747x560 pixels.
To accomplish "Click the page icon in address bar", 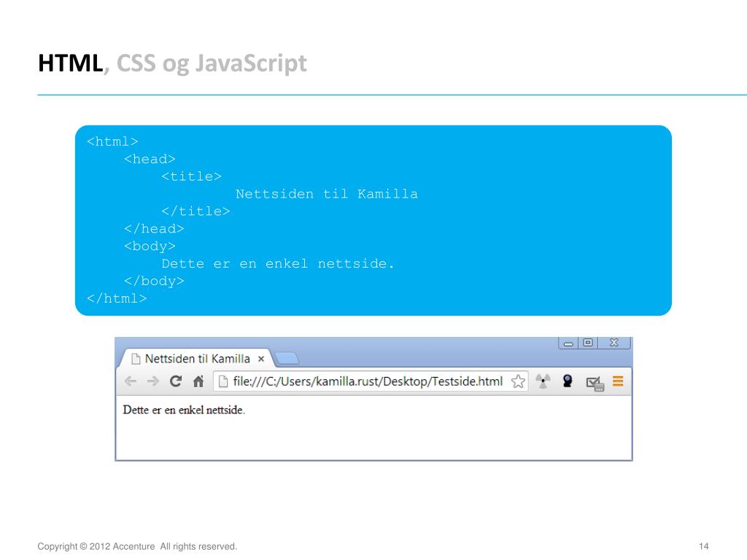I will [x=222, y=381].
